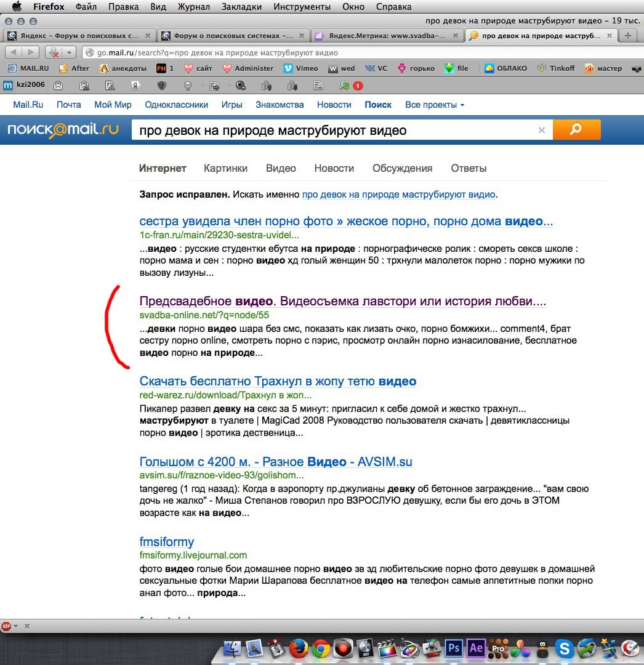The width and height of the screenshot is (644, 665).
Task: Open the ОБЛАКО bookmark
Action: coord(506,68)
